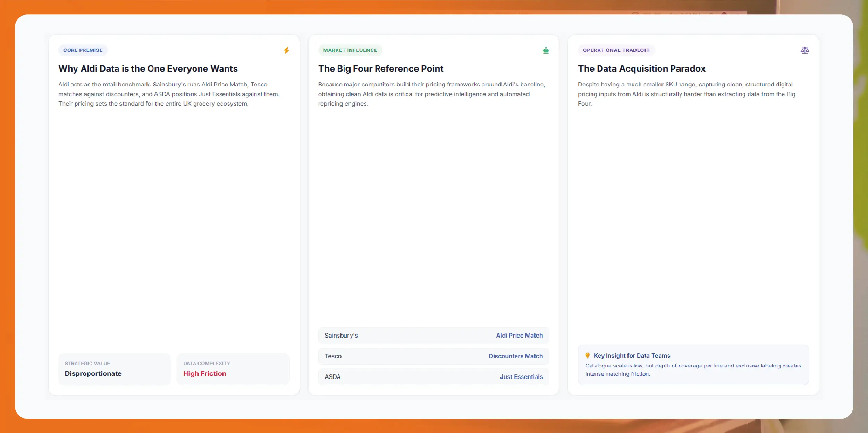This screenshot has width=868, height=433.
Task: Click the balance scale icon on Operational Tradeoff card
Action: [x=804, y=50]
